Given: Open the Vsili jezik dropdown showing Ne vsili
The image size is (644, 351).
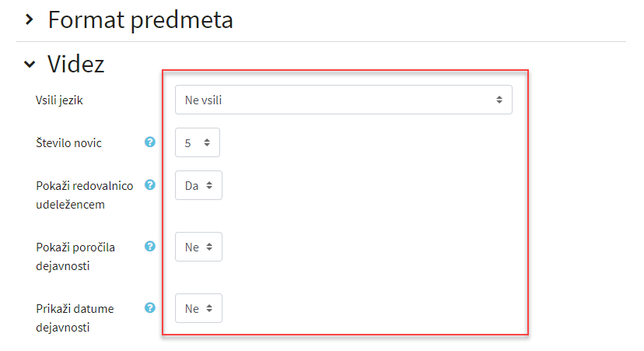Looking at the screenshot, I should (x=343, y=100).
